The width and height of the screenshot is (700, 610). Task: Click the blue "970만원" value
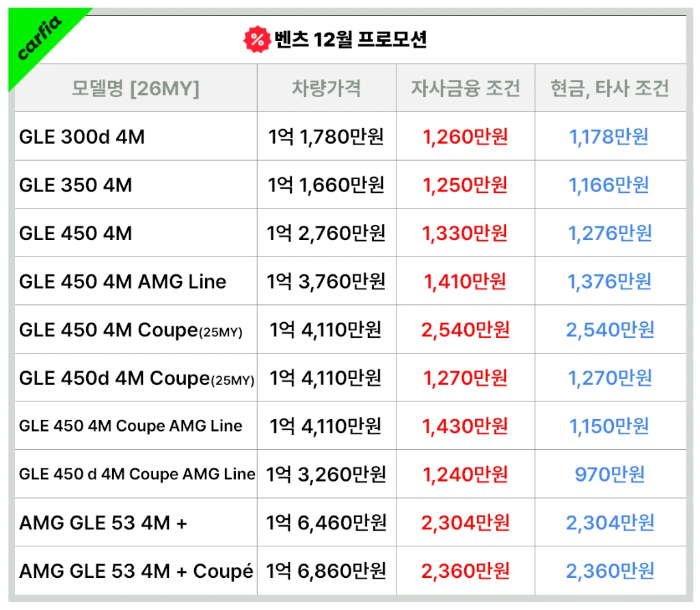[610, 474]
